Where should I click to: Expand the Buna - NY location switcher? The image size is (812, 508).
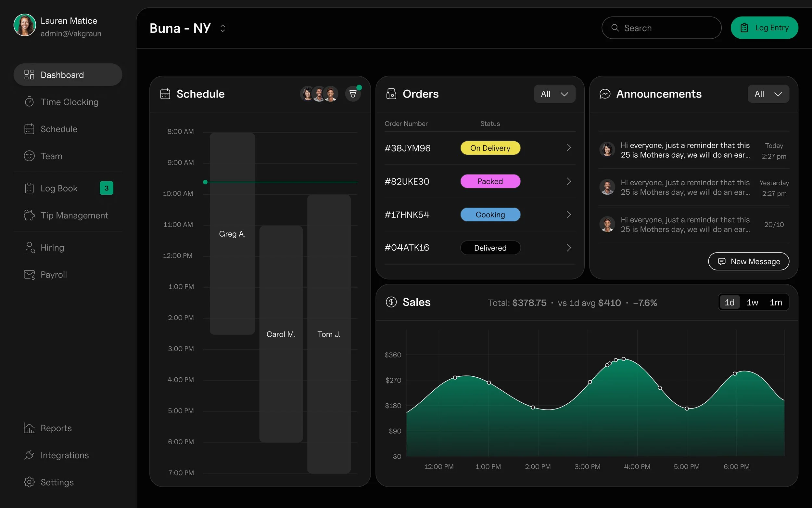[222, 28]
